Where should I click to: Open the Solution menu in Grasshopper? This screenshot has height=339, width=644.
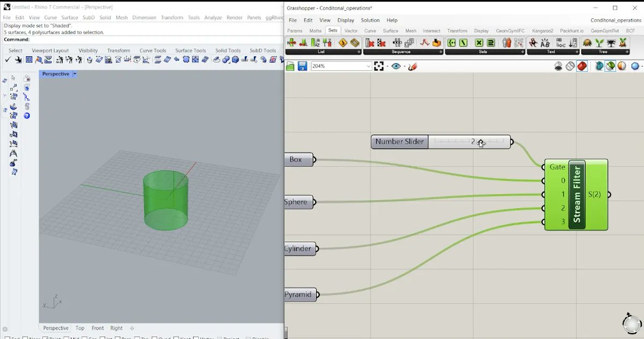click(370, 20)
